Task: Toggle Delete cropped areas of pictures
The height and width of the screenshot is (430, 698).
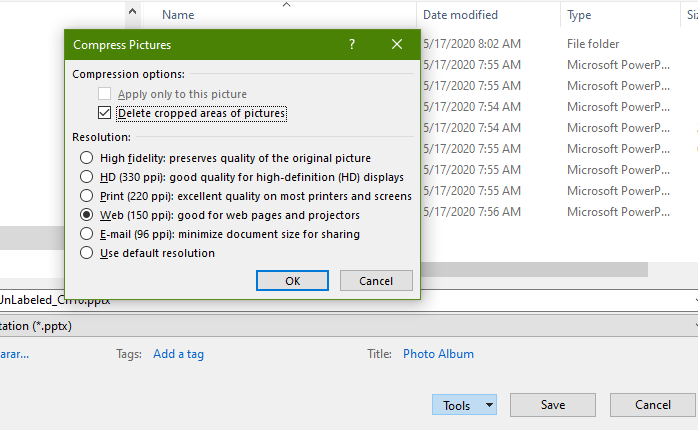Action: coord(105,114)
